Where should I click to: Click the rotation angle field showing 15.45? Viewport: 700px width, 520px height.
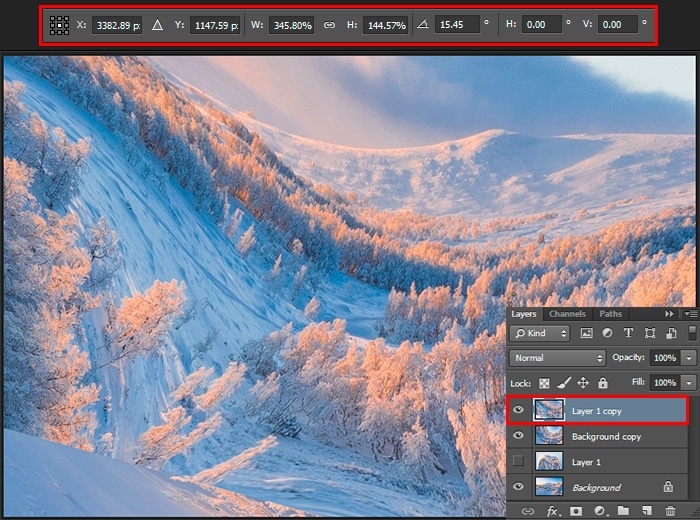click(x=457, y=24)
